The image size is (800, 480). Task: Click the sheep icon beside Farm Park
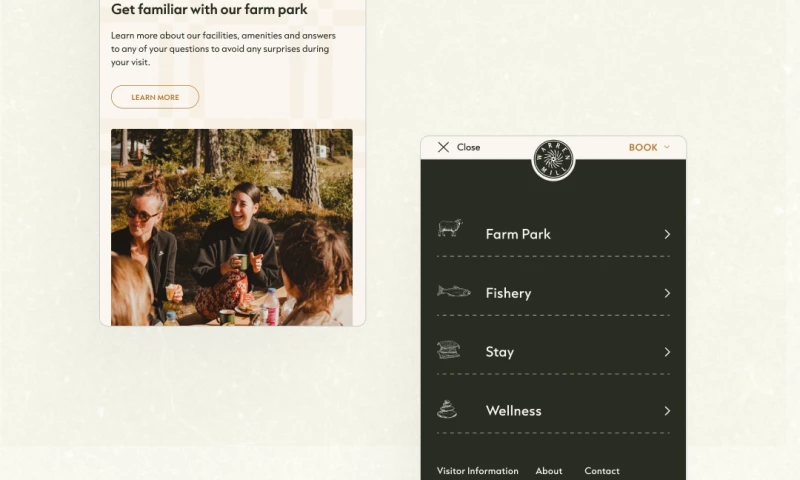coord(450,228)
